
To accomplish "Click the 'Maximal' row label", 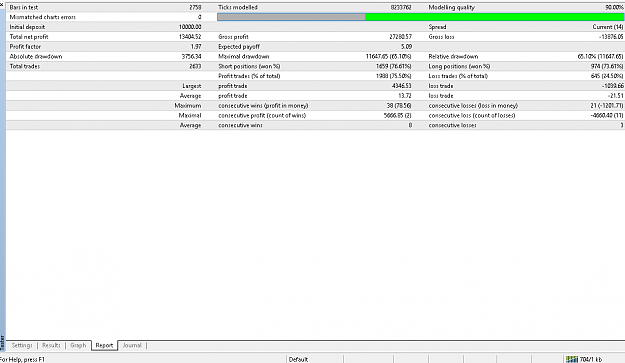I will point(190,116).
